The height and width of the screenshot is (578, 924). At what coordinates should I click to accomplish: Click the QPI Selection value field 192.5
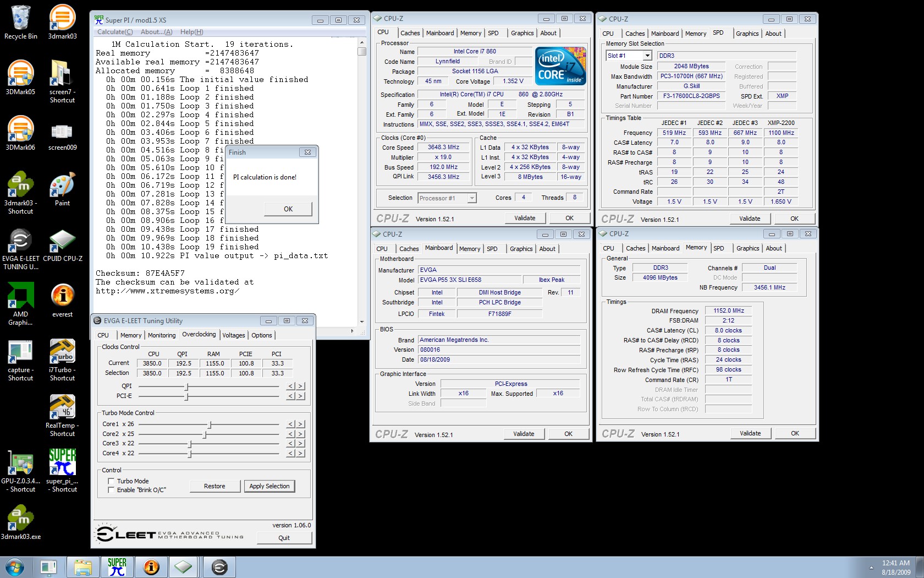[x=183, y=373]
